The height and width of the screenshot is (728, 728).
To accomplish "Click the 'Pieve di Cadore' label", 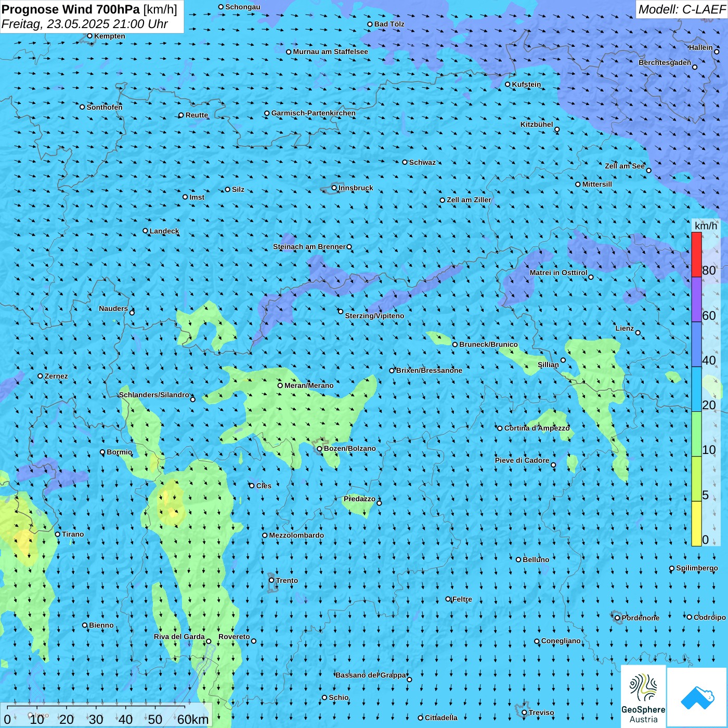I will [x=522, y=460].
